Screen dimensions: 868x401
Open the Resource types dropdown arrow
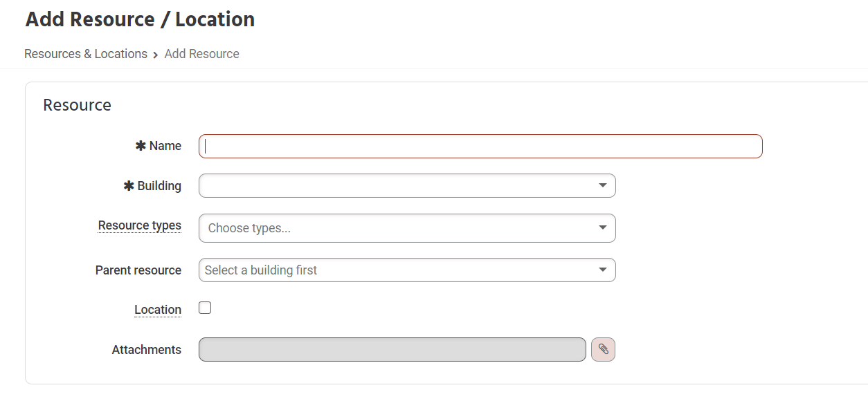click(x=603, y=227)
